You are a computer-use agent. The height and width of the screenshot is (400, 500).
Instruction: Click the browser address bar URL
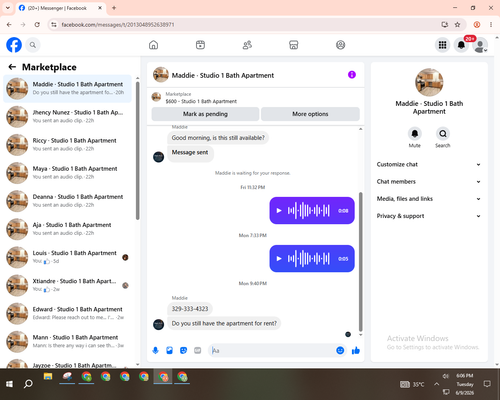pos(118,25)
